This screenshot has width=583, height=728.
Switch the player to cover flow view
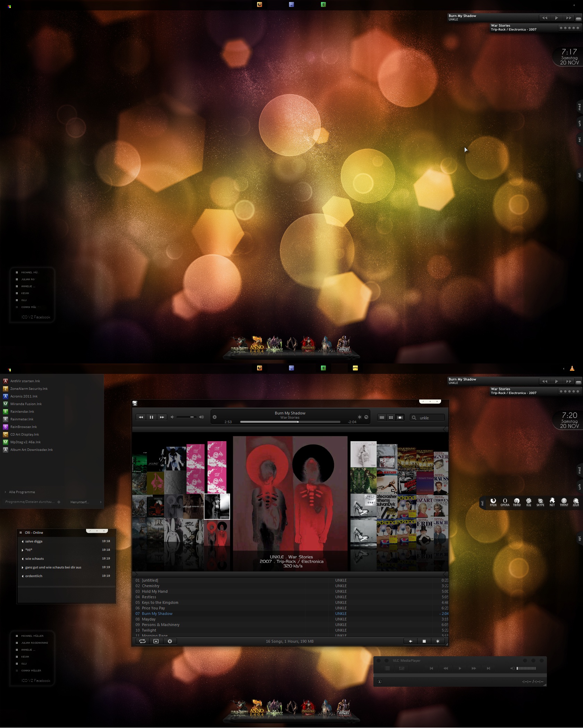(400, 417)
